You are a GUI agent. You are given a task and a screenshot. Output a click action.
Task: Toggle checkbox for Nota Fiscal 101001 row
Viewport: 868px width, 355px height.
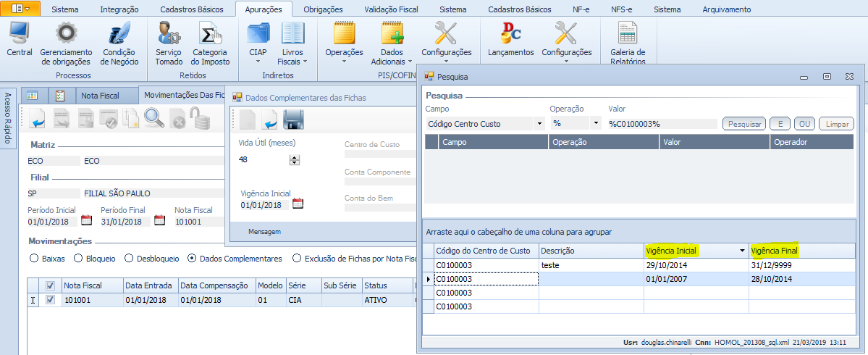pos(50,300)
